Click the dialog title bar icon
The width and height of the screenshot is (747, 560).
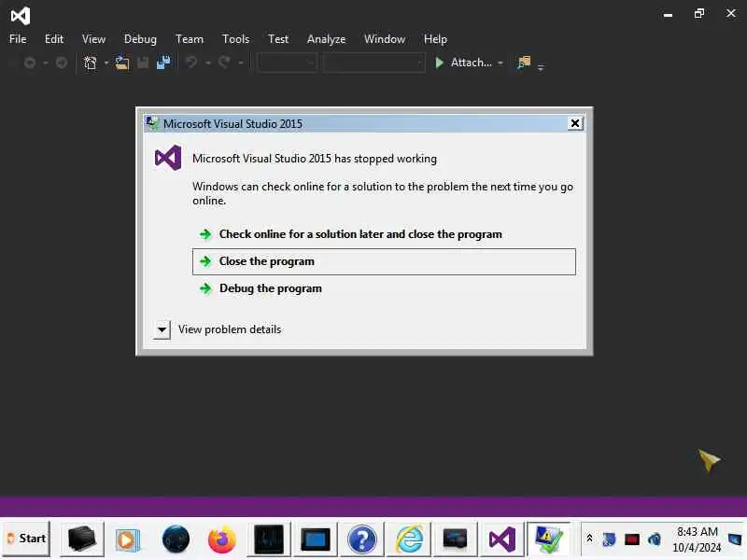pyautogui.click(x=152, y=123)
